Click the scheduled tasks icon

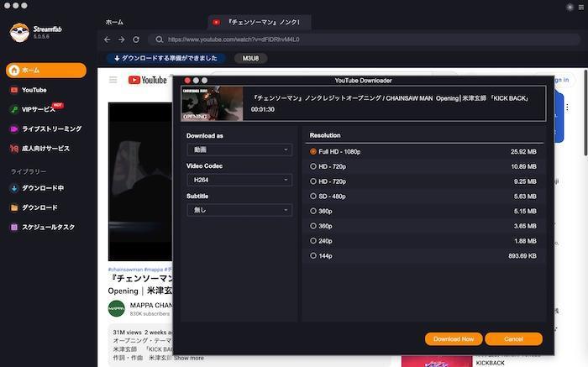(x=14, y=228)
